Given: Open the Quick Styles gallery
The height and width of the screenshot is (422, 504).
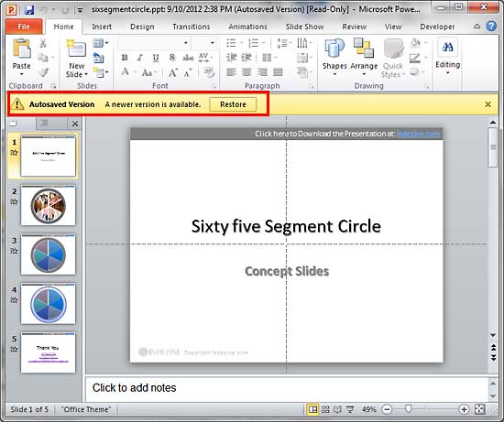Looking at the screenshot, I should (x=393, y=58).
